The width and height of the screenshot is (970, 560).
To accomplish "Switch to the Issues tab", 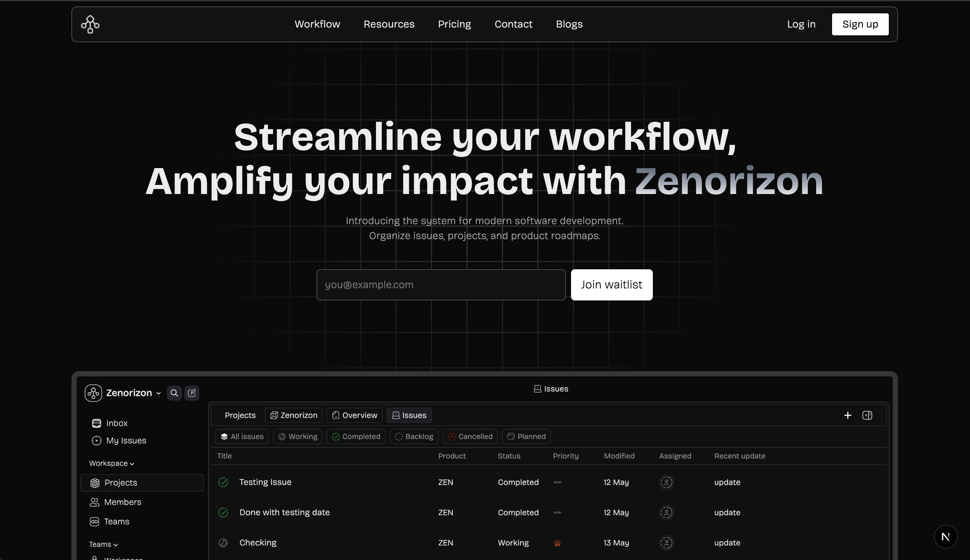I will pos(409,415).
